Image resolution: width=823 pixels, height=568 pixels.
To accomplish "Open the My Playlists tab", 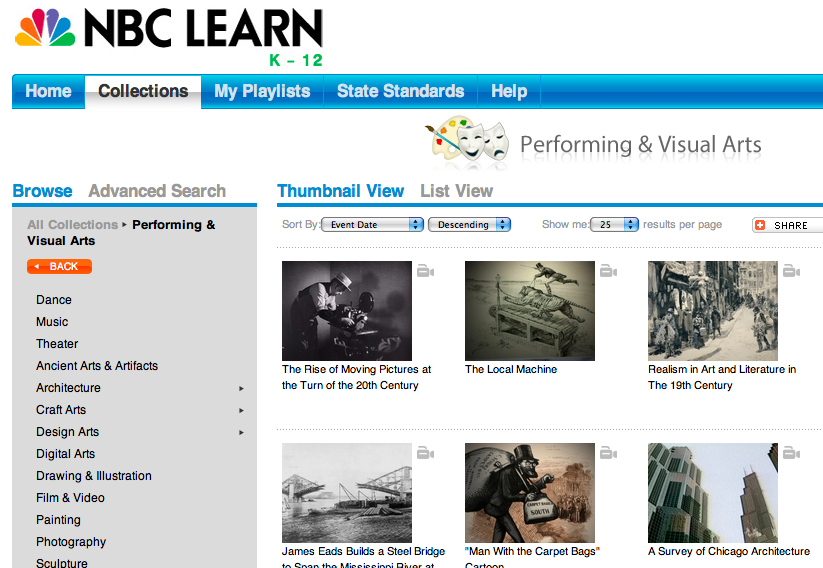I will click(x=262, y=91).
